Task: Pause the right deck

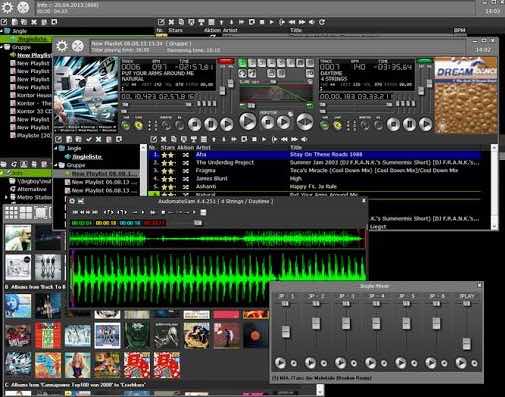Action: pos(409,124)
